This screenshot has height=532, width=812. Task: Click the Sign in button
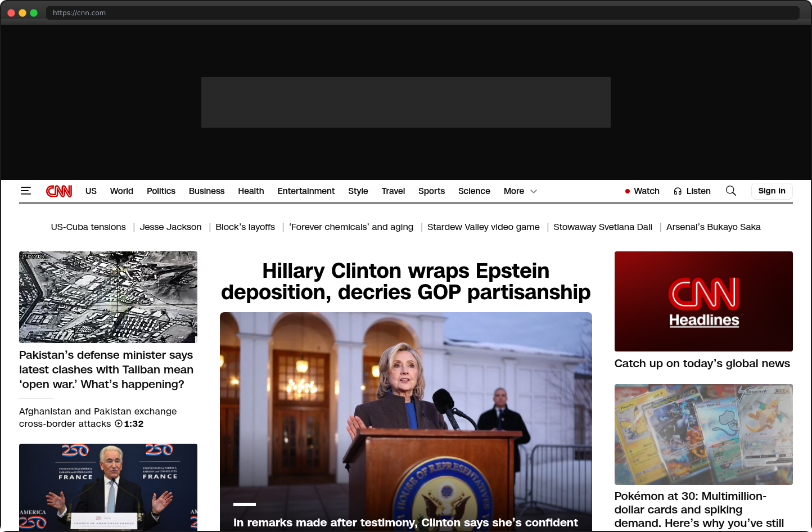[772, 191]
